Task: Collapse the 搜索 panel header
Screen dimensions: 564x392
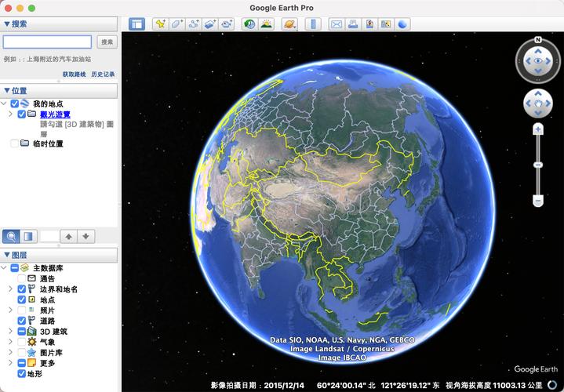Action: (x=59, y=24)
